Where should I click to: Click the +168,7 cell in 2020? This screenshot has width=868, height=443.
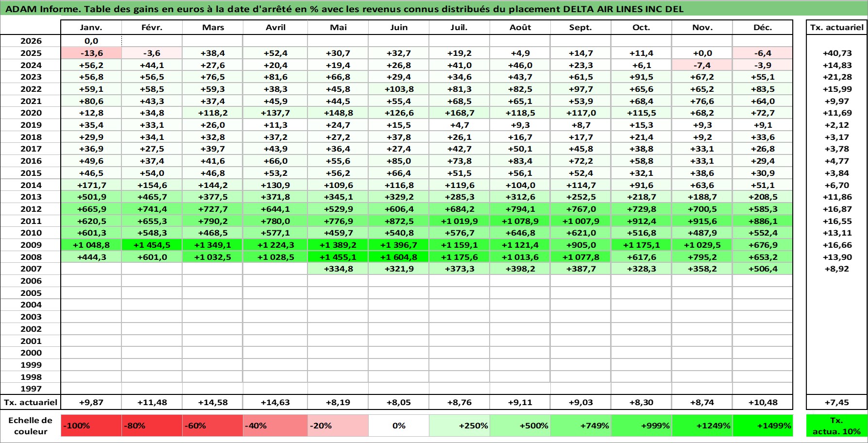click(x=460, y=113)
